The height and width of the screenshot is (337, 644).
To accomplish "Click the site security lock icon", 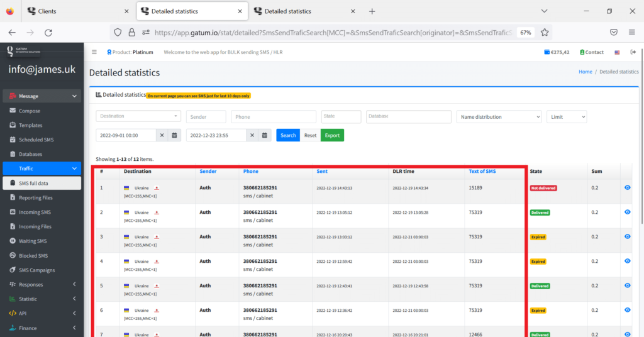I will pyautogui.click(x=131, y=33).
